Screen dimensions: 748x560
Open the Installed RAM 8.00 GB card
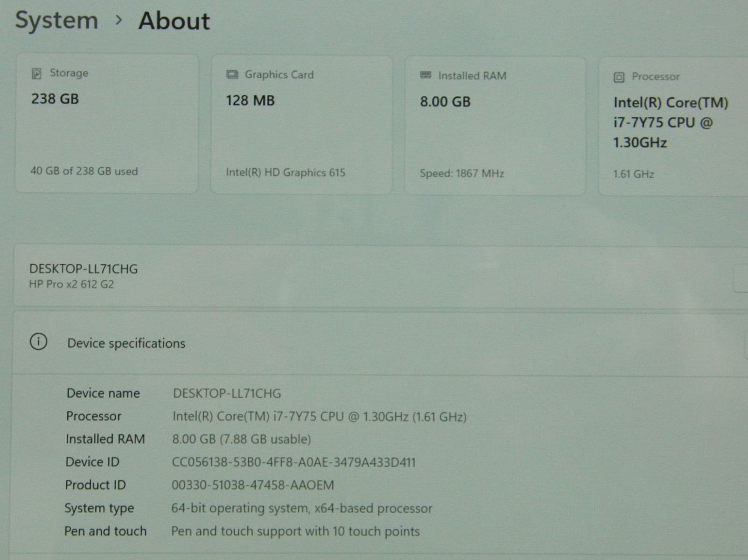[495, 126]
